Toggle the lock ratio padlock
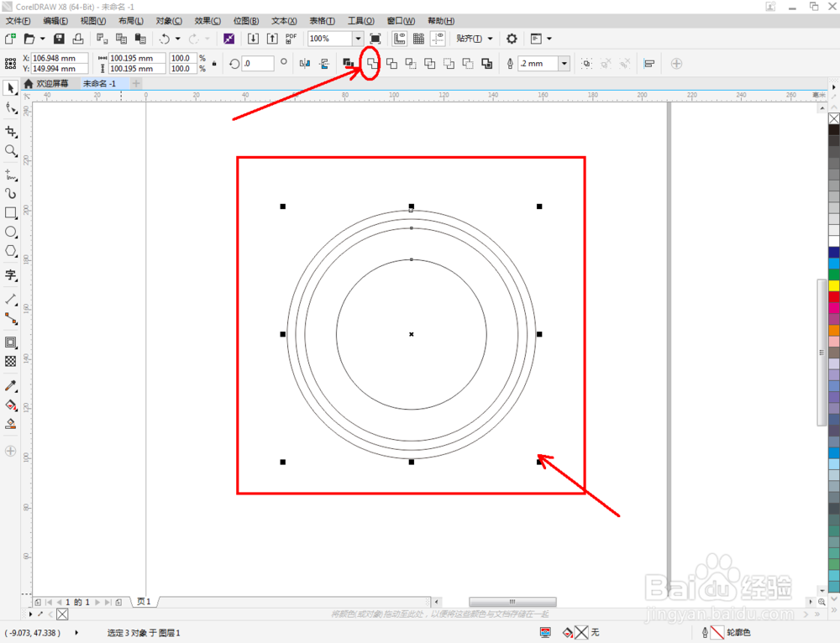 point(214,64)
